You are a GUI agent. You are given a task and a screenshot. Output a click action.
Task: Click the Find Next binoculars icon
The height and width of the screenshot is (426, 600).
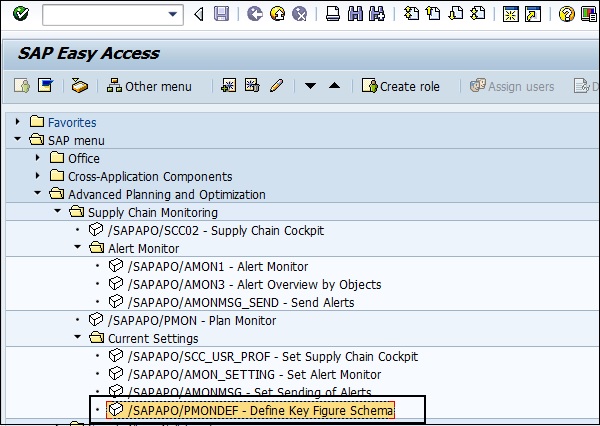point(377,14)
